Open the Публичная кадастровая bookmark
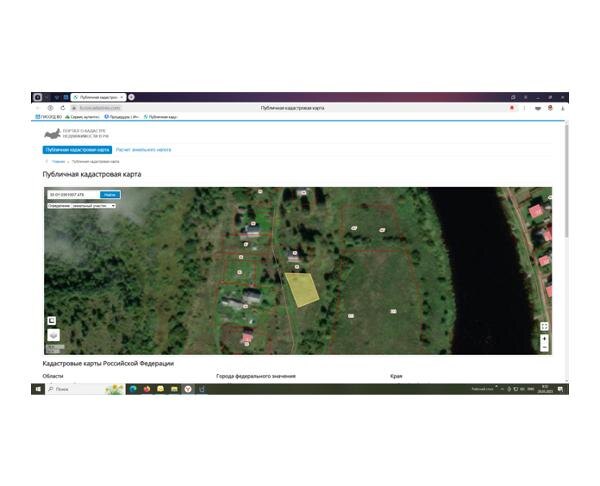 coord(160,117)
